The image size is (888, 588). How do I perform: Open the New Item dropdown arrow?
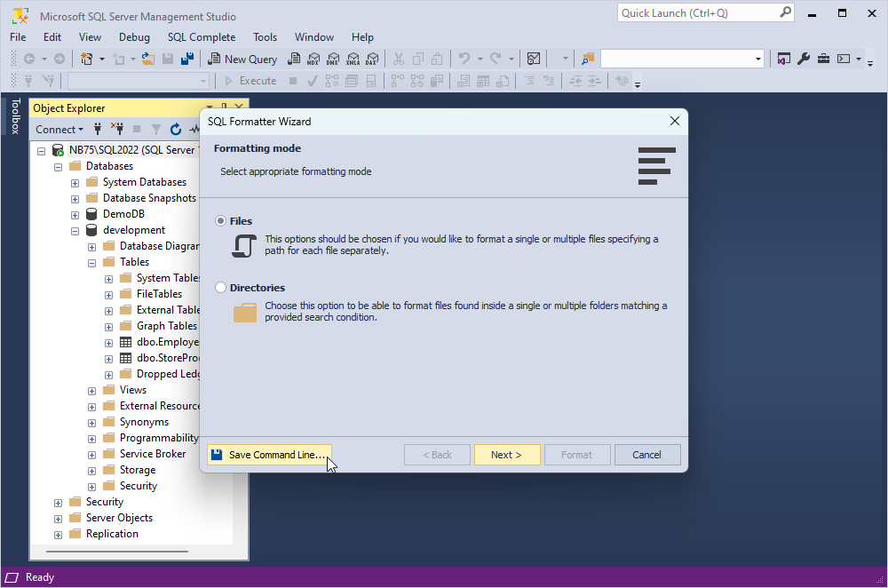pyautogui.click(x=102, y=59)
